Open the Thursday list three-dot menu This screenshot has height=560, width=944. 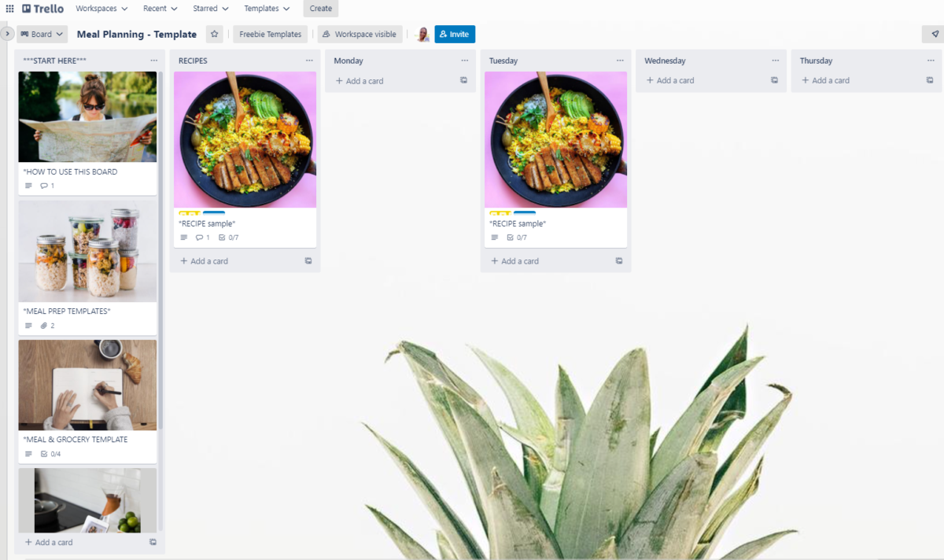[x=931, y=61]
